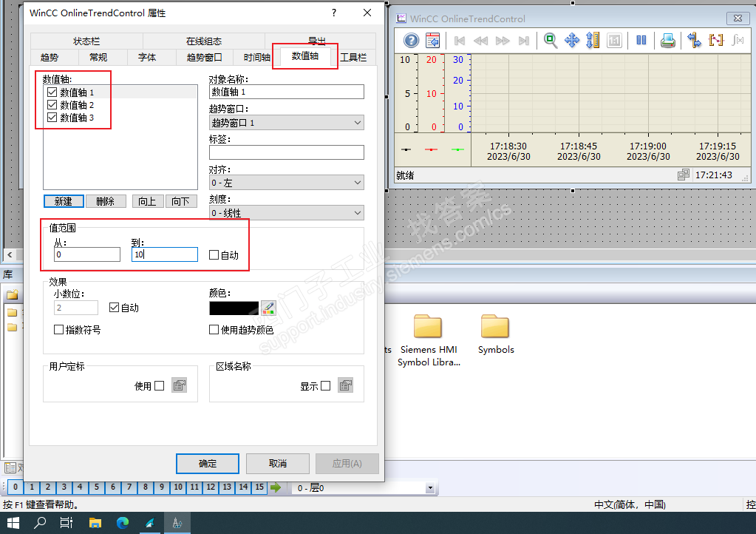Viewport: 756px width, 534px height.
Task: Click the calculate statistics integral icon
Action: pos(738,41)
